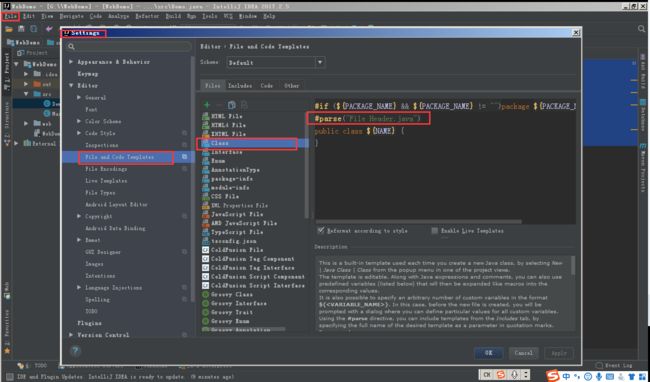Image resolution: width=650 pixels, height=382 pixels.
Task: Expand the Copyright settings node
Action: tap(79, 216)
